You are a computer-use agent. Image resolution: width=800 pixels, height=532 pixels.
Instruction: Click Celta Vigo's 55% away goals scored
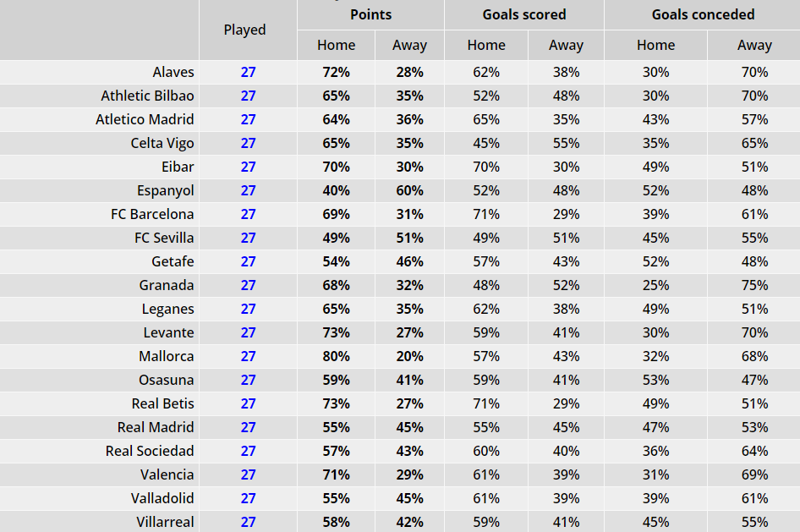[x=567, y=143]
